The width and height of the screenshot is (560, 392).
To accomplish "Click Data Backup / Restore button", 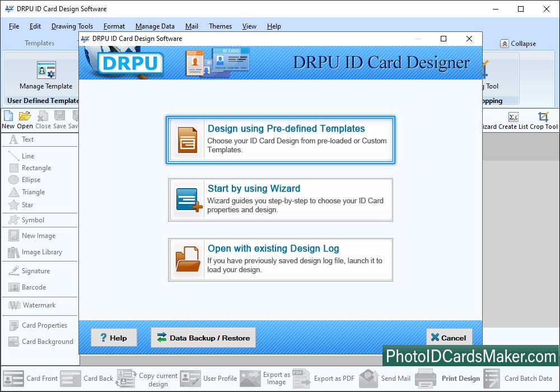I will pyautogui.click(x=203, y=338).
